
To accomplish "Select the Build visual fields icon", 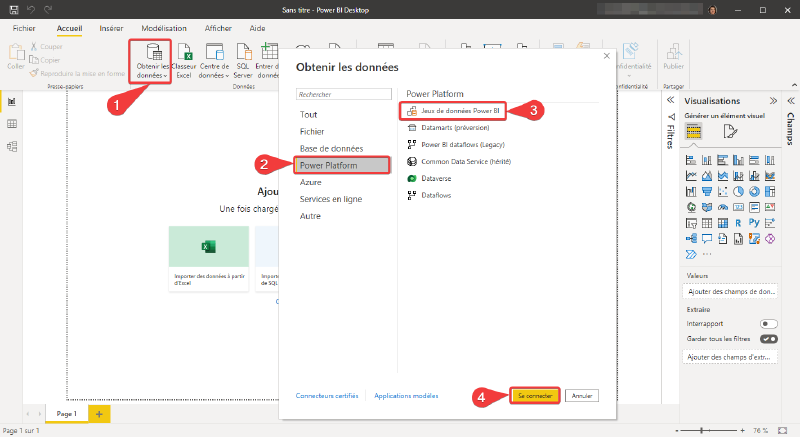I will (693, 132).
